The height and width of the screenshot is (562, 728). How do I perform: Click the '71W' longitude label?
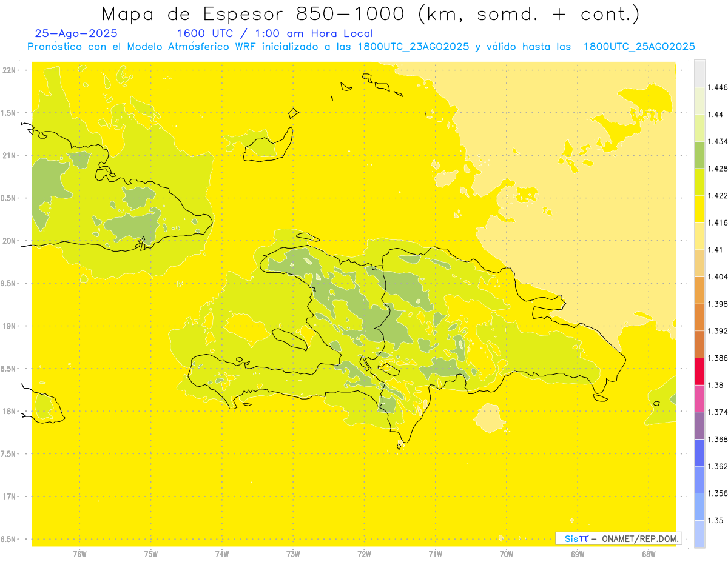435,554
